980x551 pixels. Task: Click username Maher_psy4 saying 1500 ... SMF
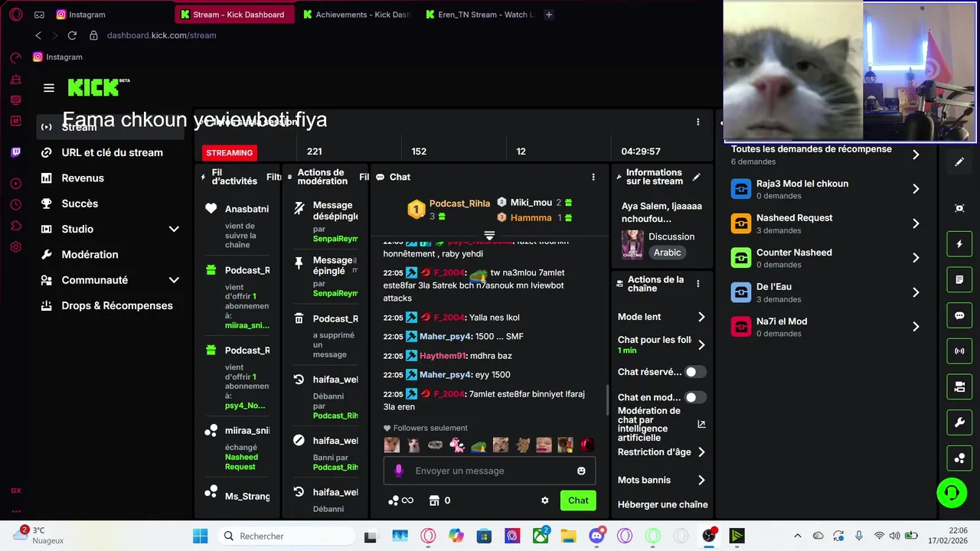pyautogui.click(x=445, y=337)
